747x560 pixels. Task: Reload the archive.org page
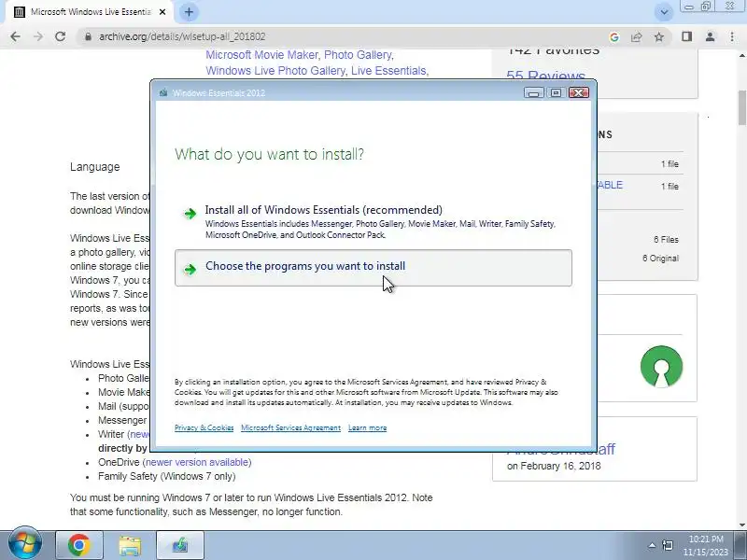click(x=60, y=36)
